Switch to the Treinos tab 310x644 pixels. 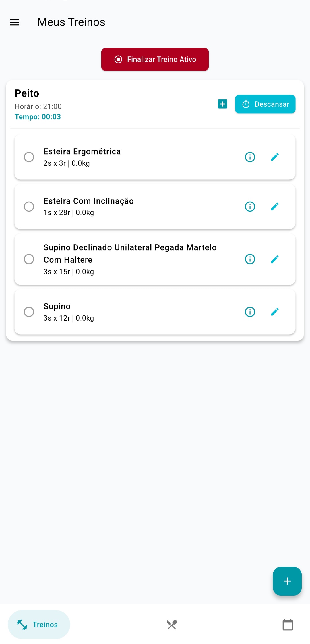pos(39,625)
